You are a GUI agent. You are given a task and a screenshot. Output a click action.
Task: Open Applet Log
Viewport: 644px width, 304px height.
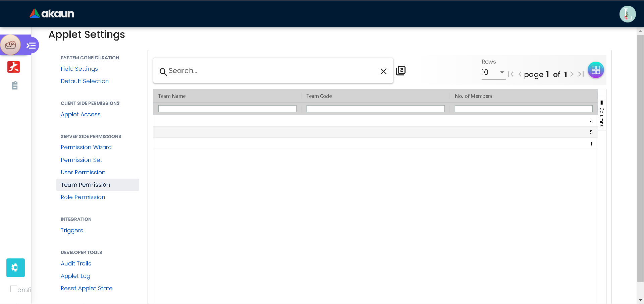[75, 276]
